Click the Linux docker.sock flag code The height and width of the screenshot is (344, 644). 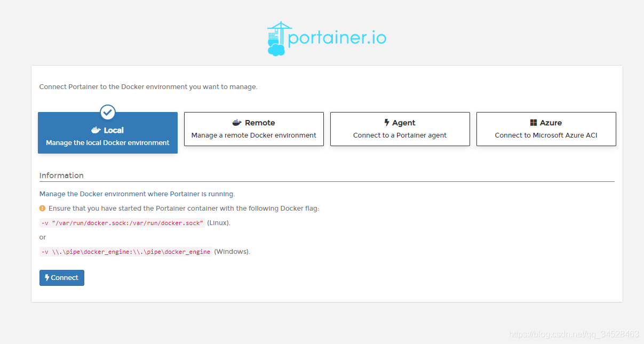(122, 223)
